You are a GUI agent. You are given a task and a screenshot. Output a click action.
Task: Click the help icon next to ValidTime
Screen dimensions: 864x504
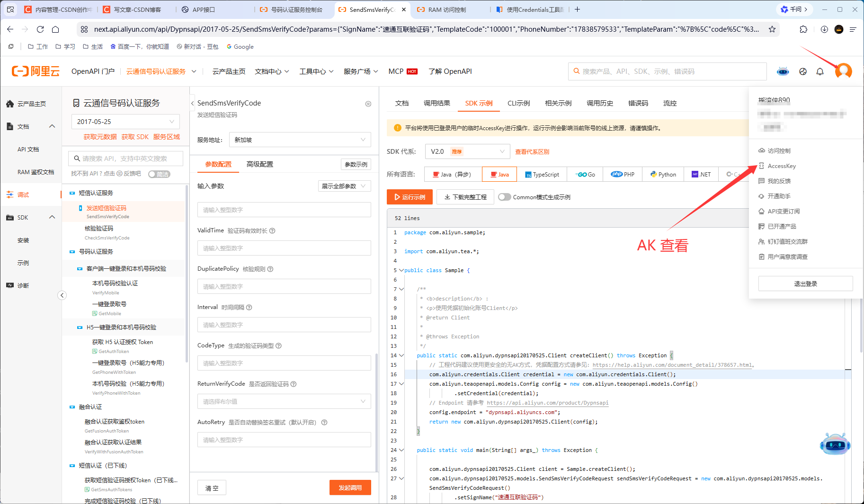click(272, 231)
